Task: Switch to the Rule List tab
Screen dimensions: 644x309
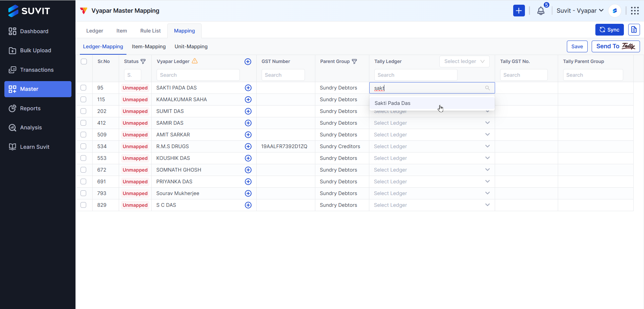Action: pyautogui.click(x=151, y=31)
